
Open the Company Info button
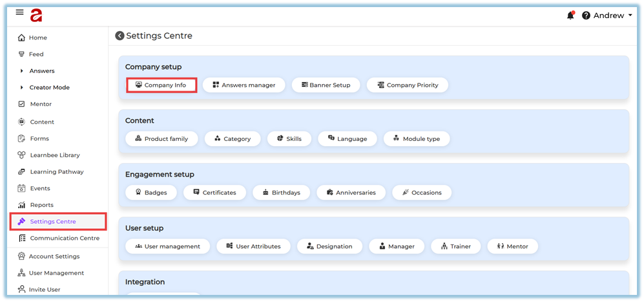coord(161,85)
